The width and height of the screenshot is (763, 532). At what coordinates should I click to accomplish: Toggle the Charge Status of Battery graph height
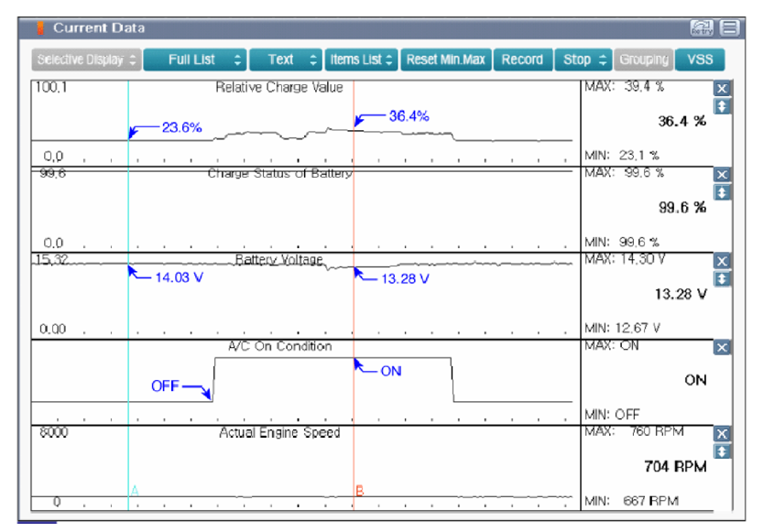pyautogui.click(x=722, y=192)
